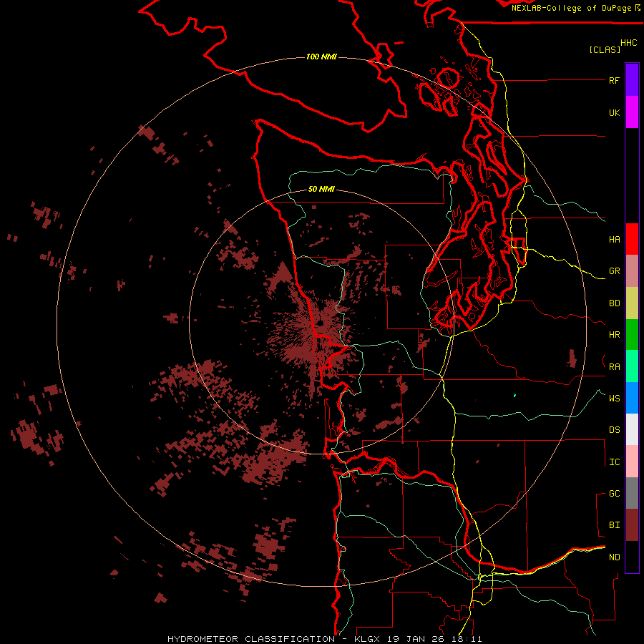Click the ND legend label
The image size is (644, 644).
click(x=614, y=557)
